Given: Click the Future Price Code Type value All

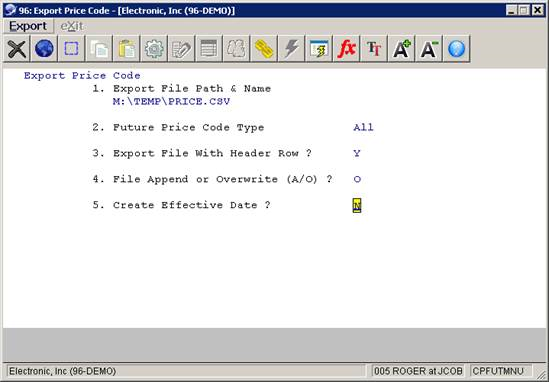Looking at the screenshot, I should pos(363,127).
